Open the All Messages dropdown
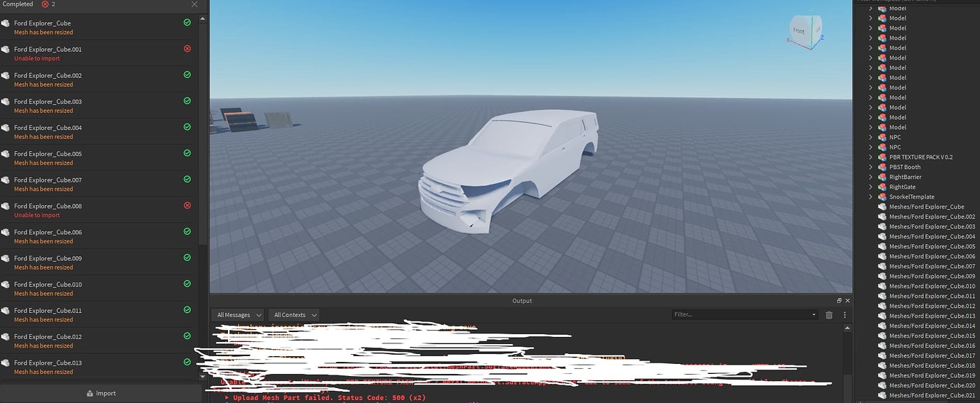Screen dimensions: 980x403 pyautogui.click(x=238, y=314)
